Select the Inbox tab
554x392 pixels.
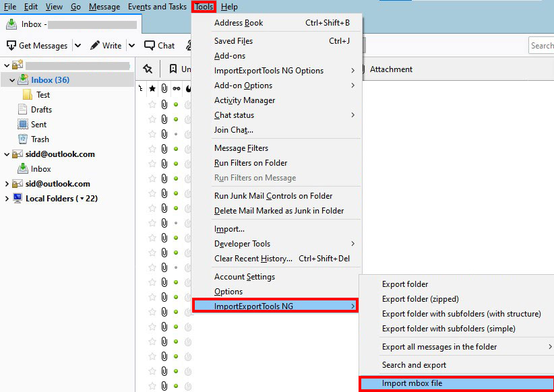click(x=71, y=24)
